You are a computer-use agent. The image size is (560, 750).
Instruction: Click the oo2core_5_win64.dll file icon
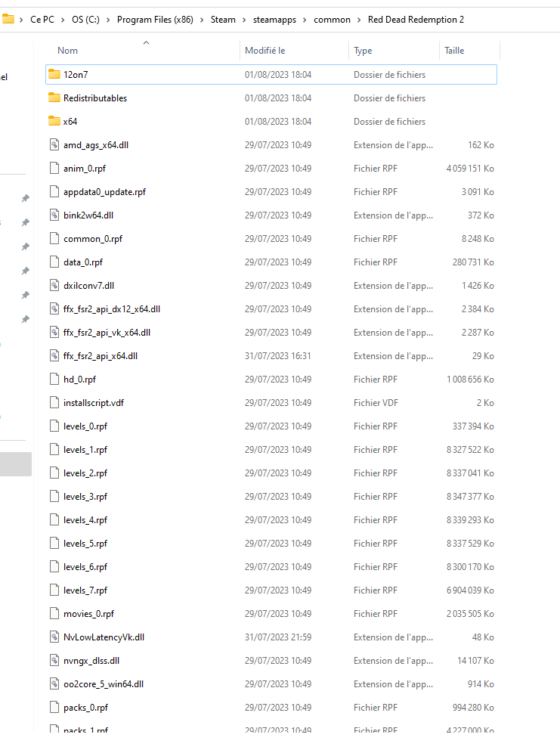point(54,683)
